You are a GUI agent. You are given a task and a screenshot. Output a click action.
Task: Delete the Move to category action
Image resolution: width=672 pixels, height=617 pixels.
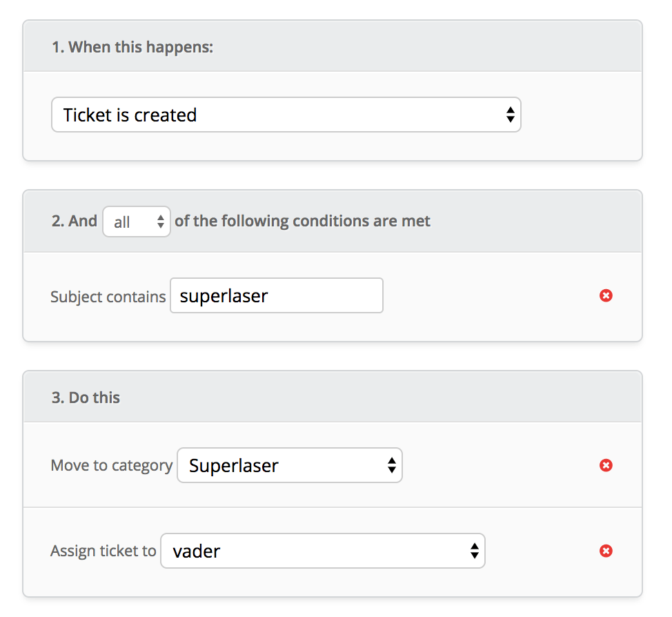606,465
